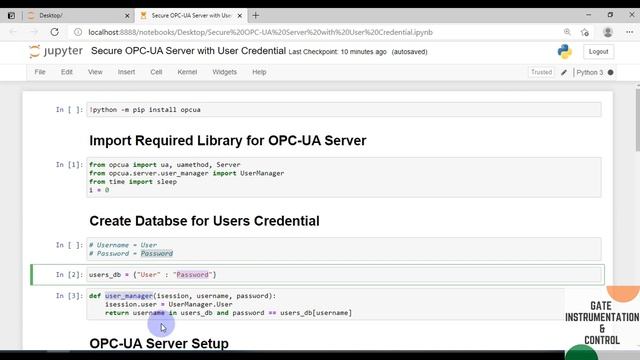The image size is (640, 360).
Task: Open the tab actions icon at the far left
Action: coord(11,16)
